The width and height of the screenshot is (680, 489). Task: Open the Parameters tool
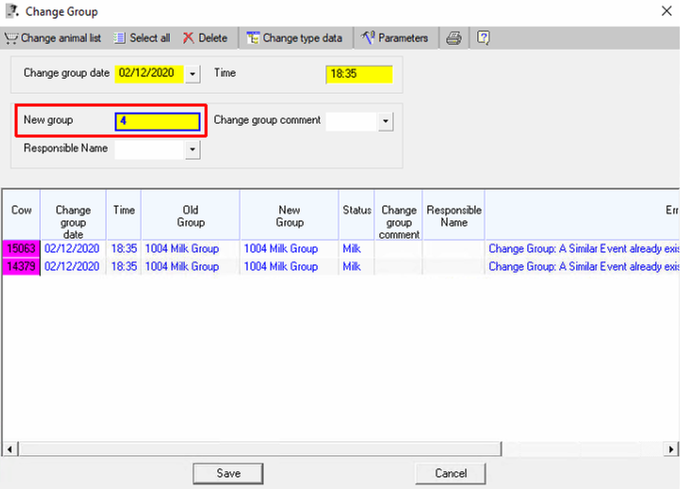[395, 38]
